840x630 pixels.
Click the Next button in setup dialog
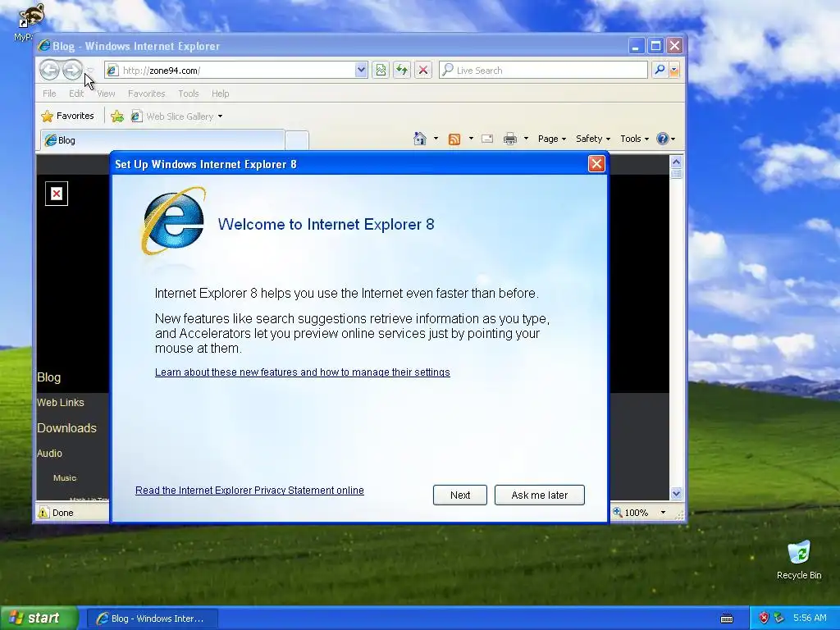(460, 495)
